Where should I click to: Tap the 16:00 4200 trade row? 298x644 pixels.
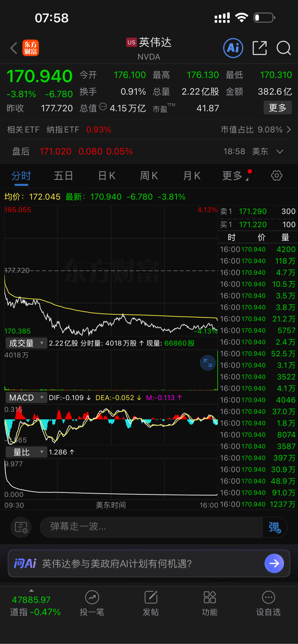click(258, 250)
